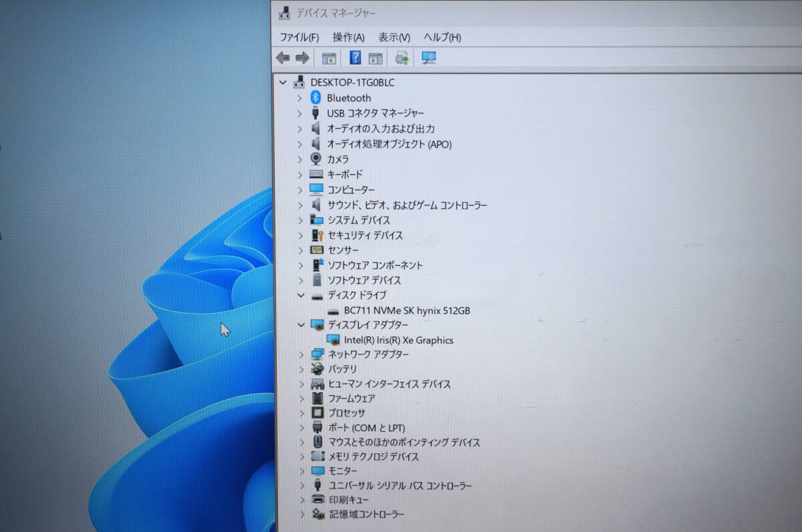Screen dimensions: 802x532
Task: Open the ファイル(F) menu
Action: (299, 37)
